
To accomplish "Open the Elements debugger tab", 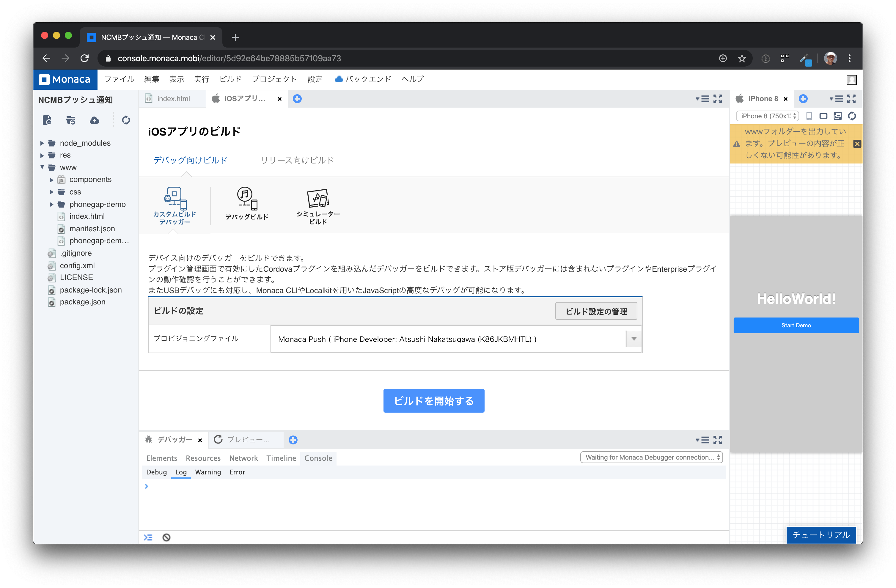I will click(x=161, y=458).
